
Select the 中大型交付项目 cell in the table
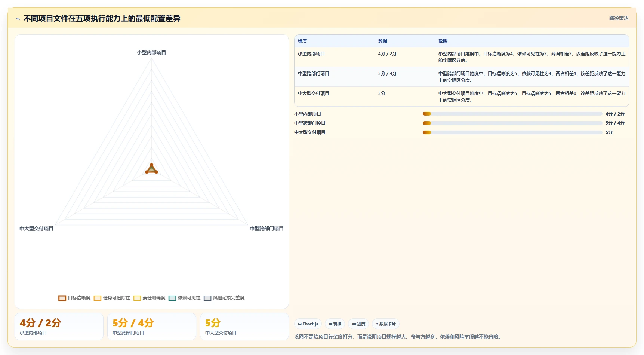(x=314, y=94)
